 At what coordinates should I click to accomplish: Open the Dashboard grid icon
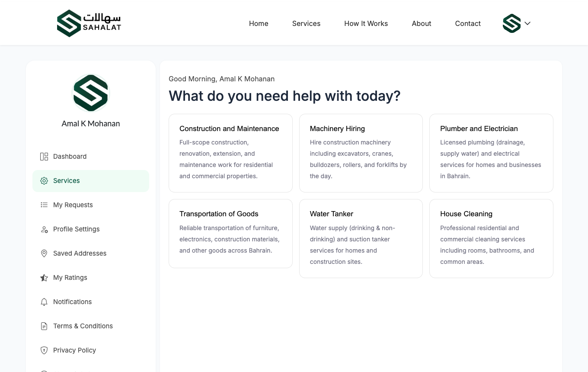click(44, 157)
